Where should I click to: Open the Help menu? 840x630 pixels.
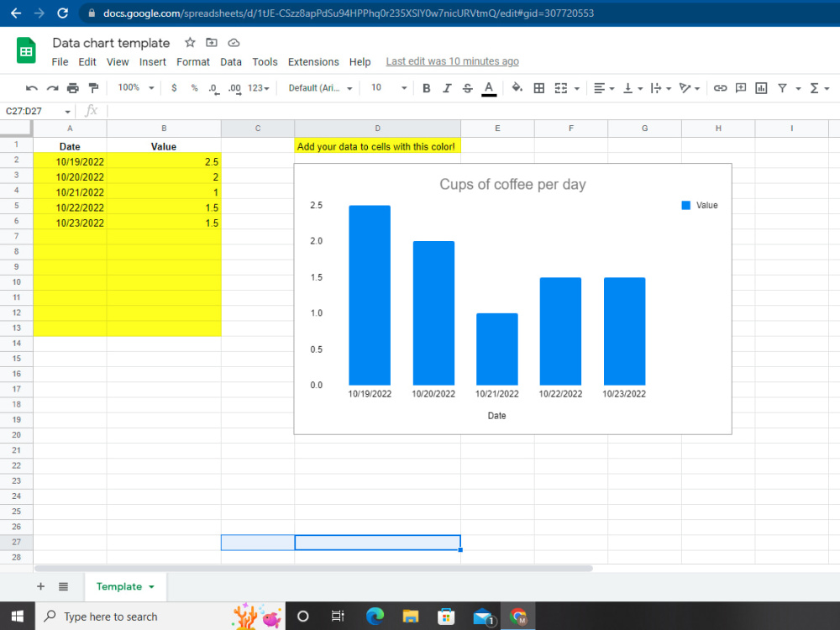click(360, 62)
